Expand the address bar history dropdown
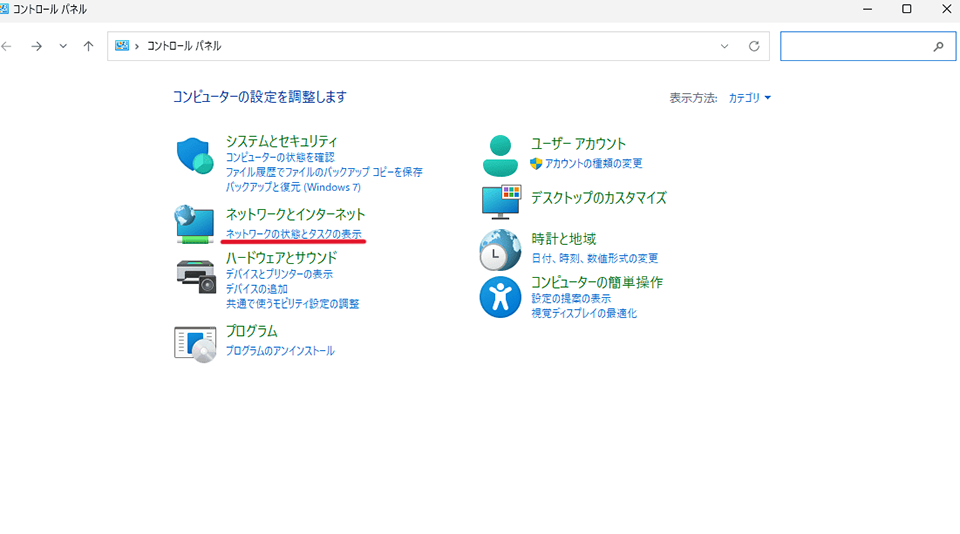This screenshot has width=960, height=534. (x=724, y=47)
